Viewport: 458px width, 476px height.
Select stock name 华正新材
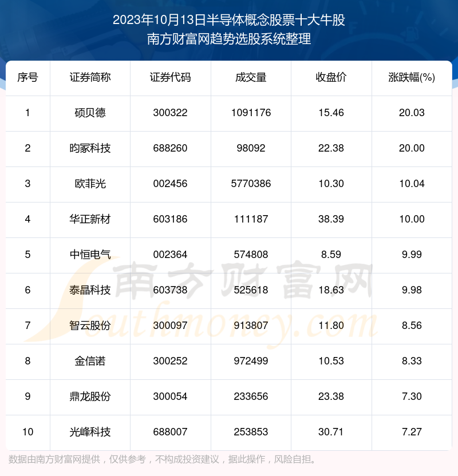pos(90,219)
